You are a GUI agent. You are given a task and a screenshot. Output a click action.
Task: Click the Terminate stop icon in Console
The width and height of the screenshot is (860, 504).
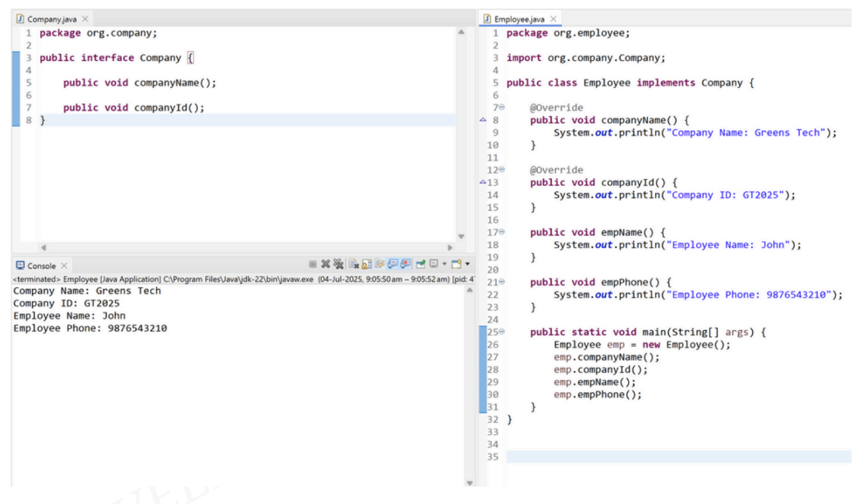tap(313, 264)
